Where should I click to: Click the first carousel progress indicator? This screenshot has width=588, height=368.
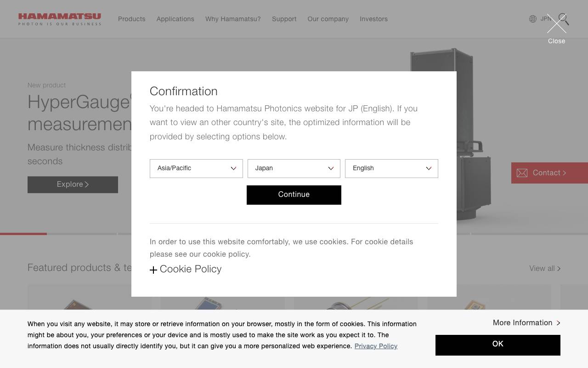click(23, 234)
